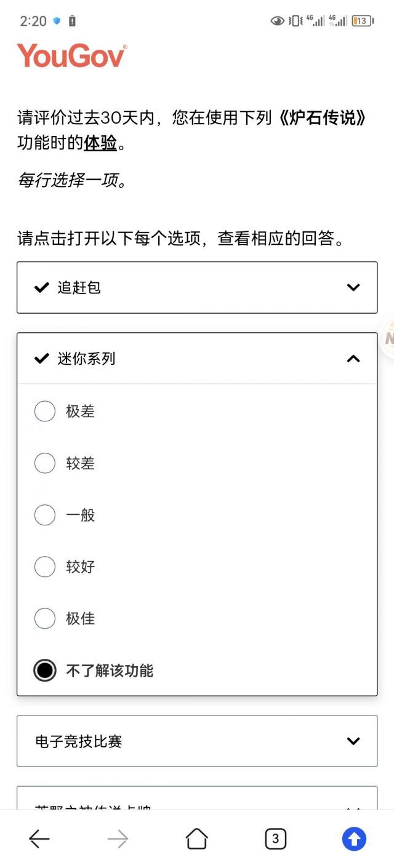Screen dimensions: 394x868
Task: Tap the YouGov logo
Action: 72,56
